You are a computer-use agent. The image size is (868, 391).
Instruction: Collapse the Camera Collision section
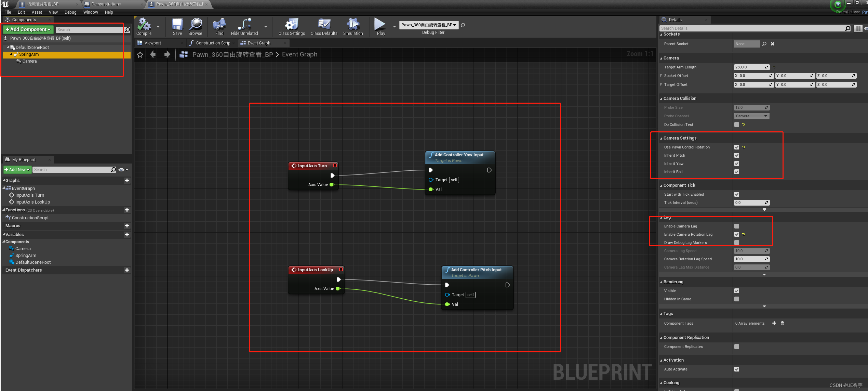[x=661, y=99]
